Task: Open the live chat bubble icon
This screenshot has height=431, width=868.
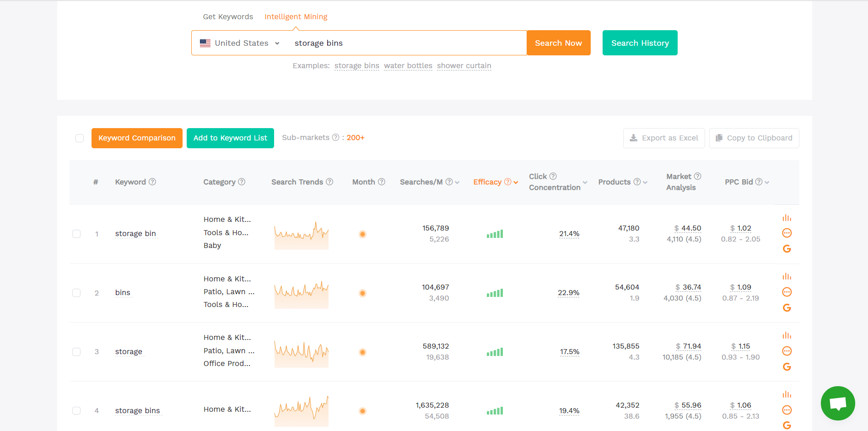Action: coord(837,403)
